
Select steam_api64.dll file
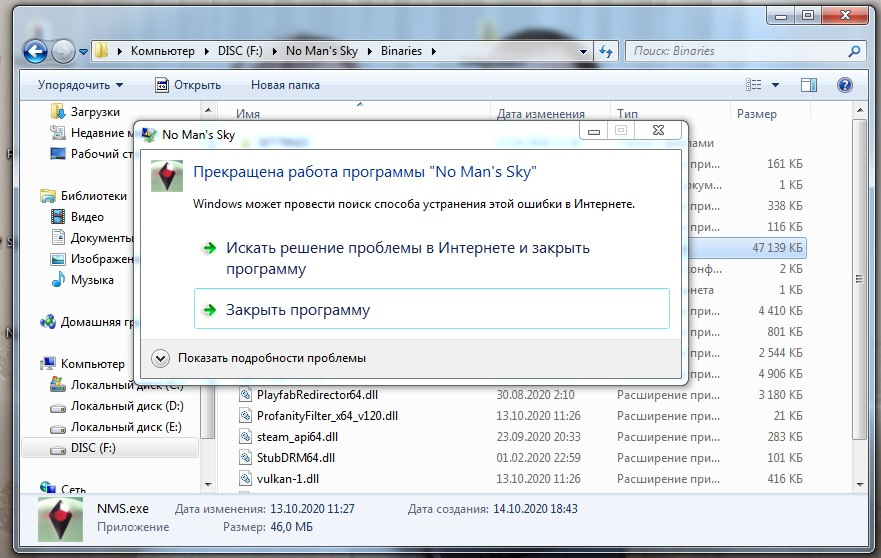(x=297, y=437)
